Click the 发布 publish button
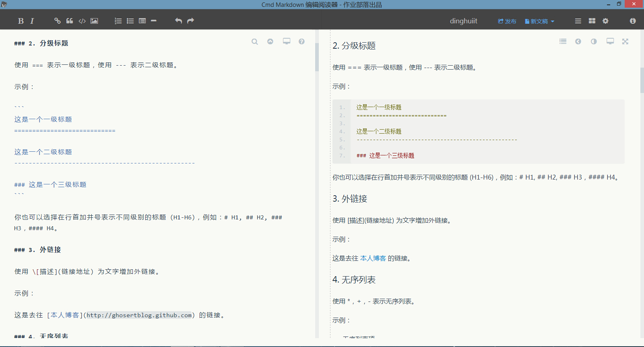Screen dimensions: 644x347 click(507, 21)
